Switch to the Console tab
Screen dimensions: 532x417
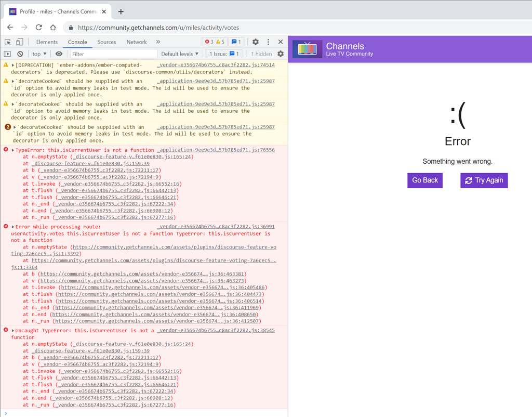(77, 42)
